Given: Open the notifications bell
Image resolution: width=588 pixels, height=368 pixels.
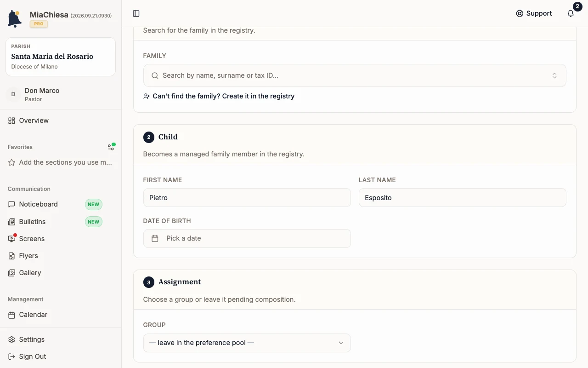Looking at the screenshot, I should tap(571, 13).
